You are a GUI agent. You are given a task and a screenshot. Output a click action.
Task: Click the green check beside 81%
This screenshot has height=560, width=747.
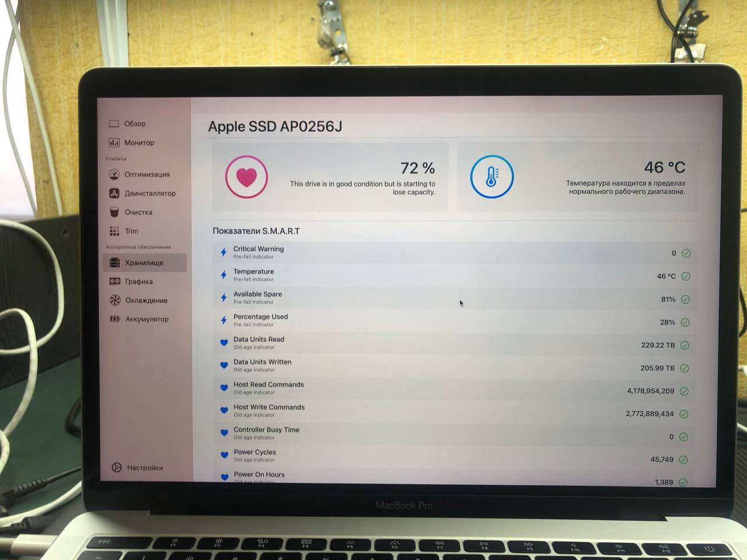686,299
